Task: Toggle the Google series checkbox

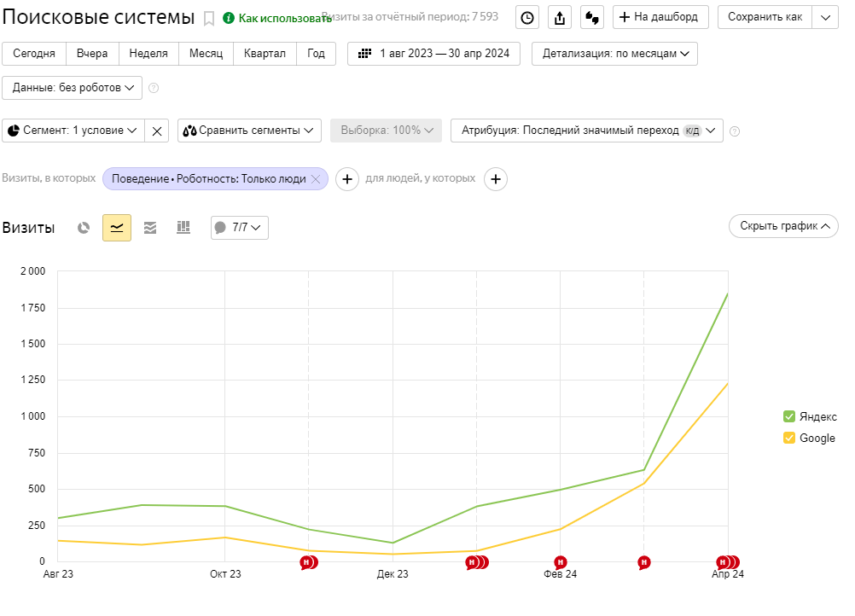Action: coord(789,438)
